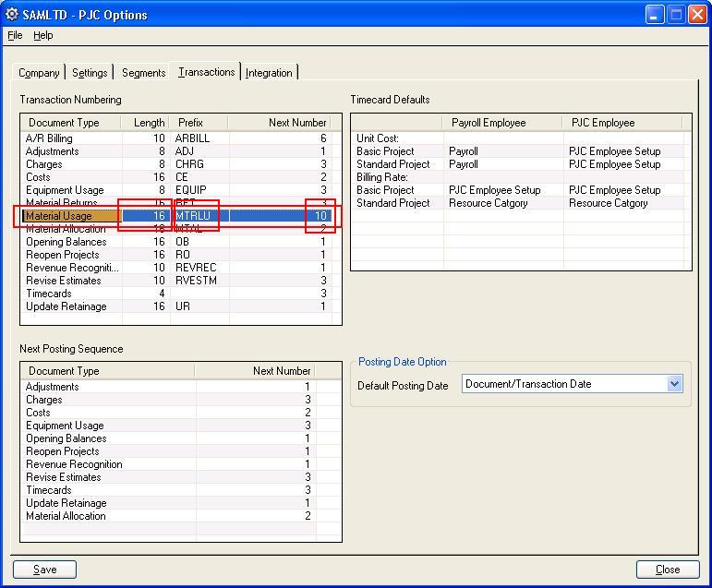This screenshot has width=712, height=588.
Task: Click the PJC Employee column header
Action: click(x=603, y=123)
